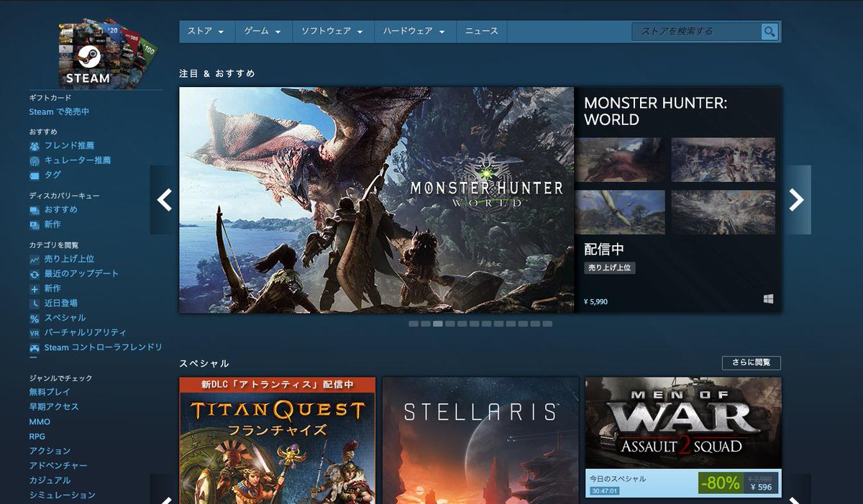This screenshot has height=504, width=863.
Task: Click the MONSTER HUNTER: WORLD title text
Action: coord(656,111)
